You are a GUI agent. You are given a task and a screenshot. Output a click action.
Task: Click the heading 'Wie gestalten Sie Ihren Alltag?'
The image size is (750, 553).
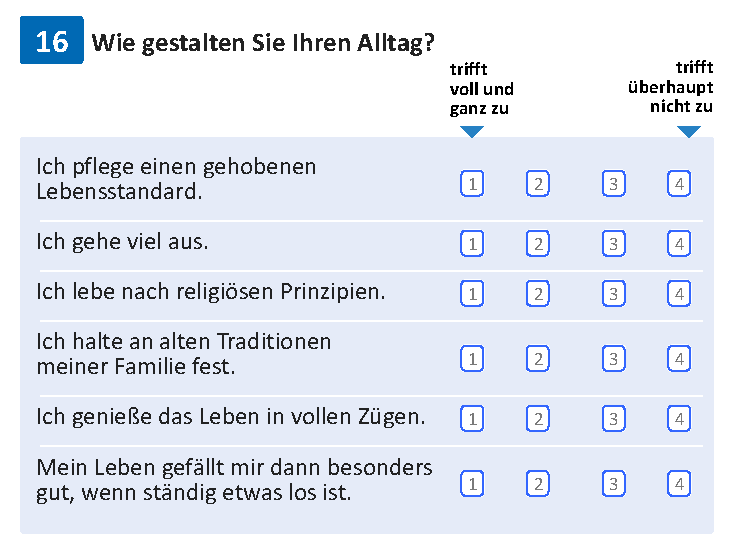(263, 43)
